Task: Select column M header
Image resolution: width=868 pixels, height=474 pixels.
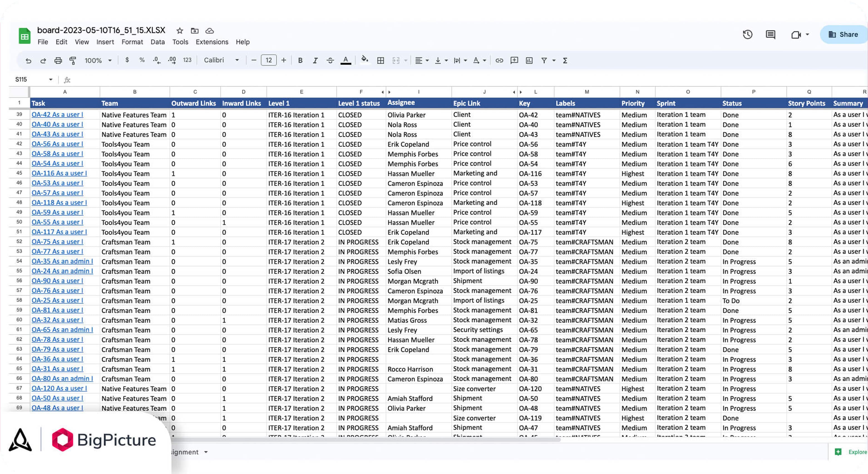Action: pyautogui.click(x=587, y=92)
